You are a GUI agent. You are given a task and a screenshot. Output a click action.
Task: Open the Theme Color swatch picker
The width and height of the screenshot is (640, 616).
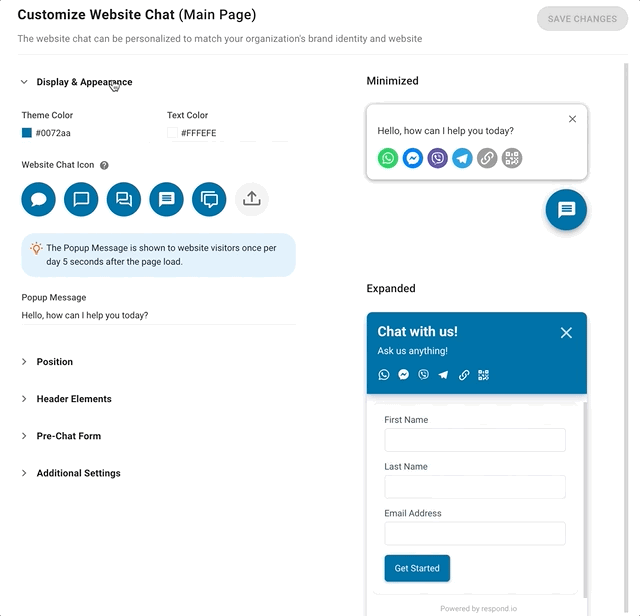point(27,133)
